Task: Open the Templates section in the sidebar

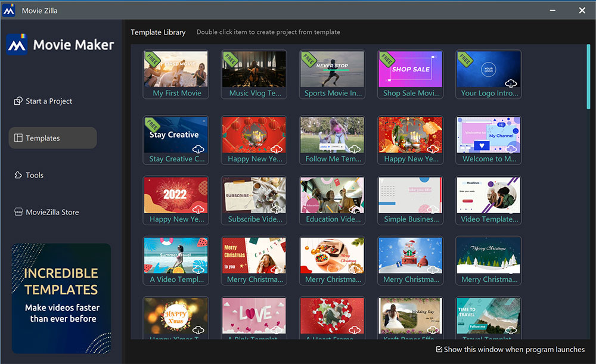Action: [x=52, y=138]
